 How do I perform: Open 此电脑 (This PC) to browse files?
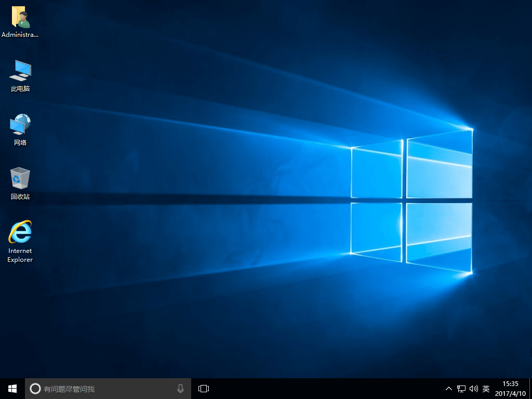click(x=20, y=73)
